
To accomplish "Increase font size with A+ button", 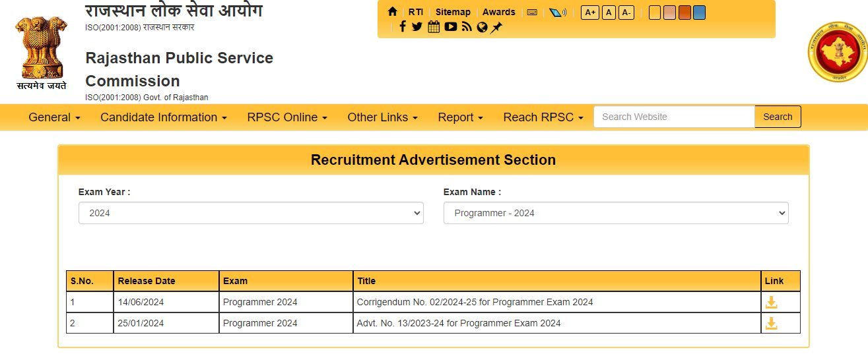I will (x=589, y=13).
